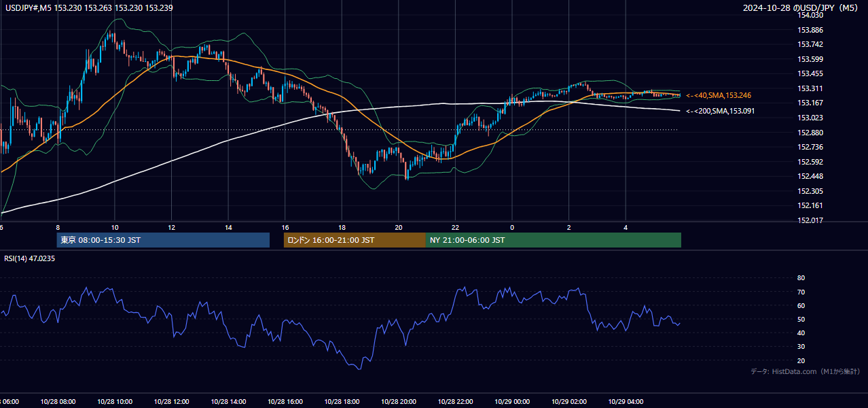Click hour marker 0 under price chart

click(x=512, y=228)
